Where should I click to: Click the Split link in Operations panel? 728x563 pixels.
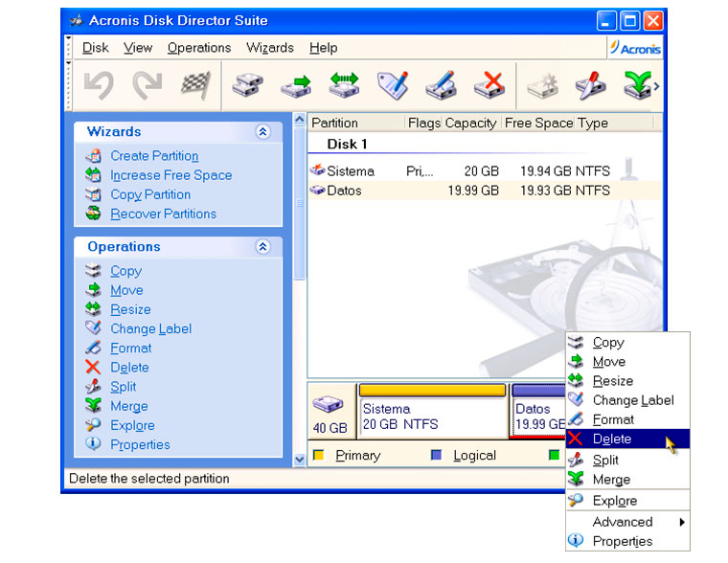coord(123,387)
